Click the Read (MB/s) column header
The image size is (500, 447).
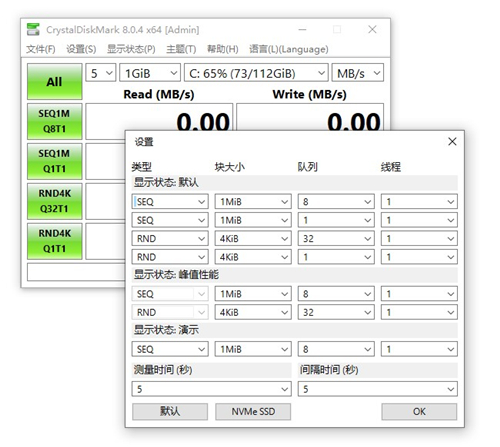(x=159, y=94)
